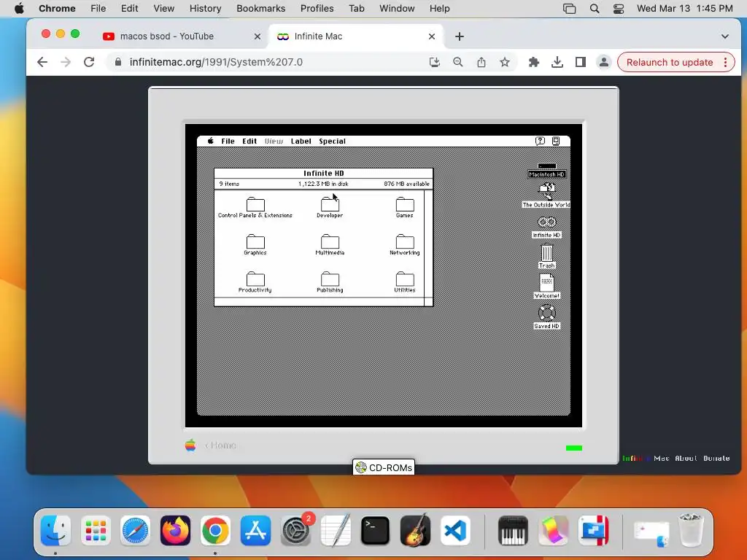Image resolution: width=747 pixels, height=560 pixels.
Task: Open Chrome Downloads icon
Action: pos(557,62)
